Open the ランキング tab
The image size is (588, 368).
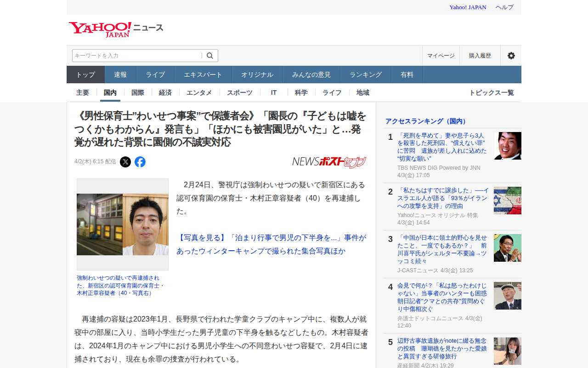pyautogui.click(x=365, y=75)
